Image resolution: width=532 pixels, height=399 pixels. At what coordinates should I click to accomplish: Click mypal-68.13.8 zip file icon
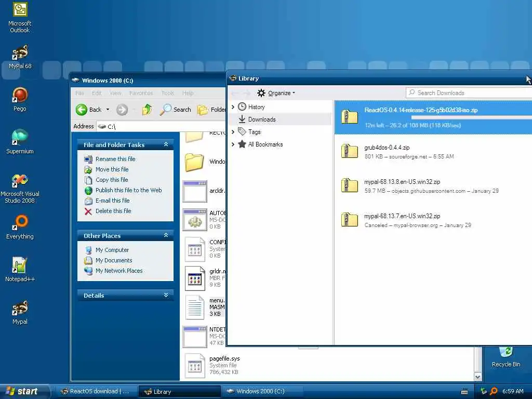[x=350, y=185]
